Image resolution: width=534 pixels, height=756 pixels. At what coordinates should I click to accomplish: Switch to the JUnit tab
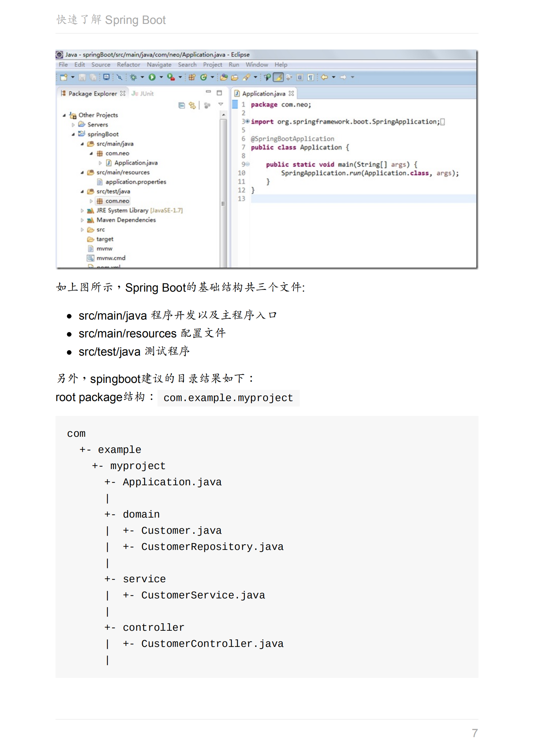142,94
